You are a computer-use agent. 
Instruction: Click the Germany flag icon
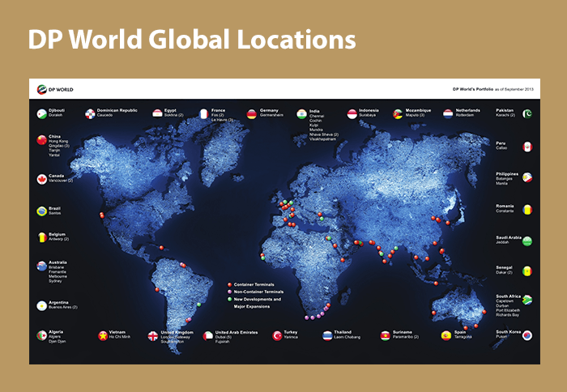[252, 114]
